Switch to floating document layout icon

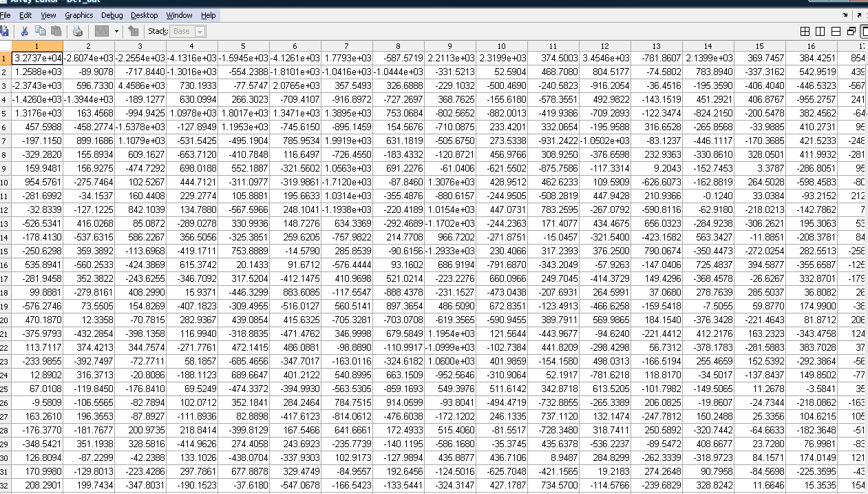click(851, 31)
